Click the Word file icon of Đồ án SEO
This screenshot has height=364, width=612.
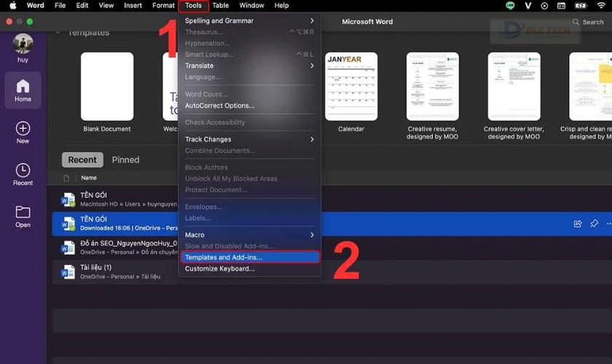tap(68, 248)
